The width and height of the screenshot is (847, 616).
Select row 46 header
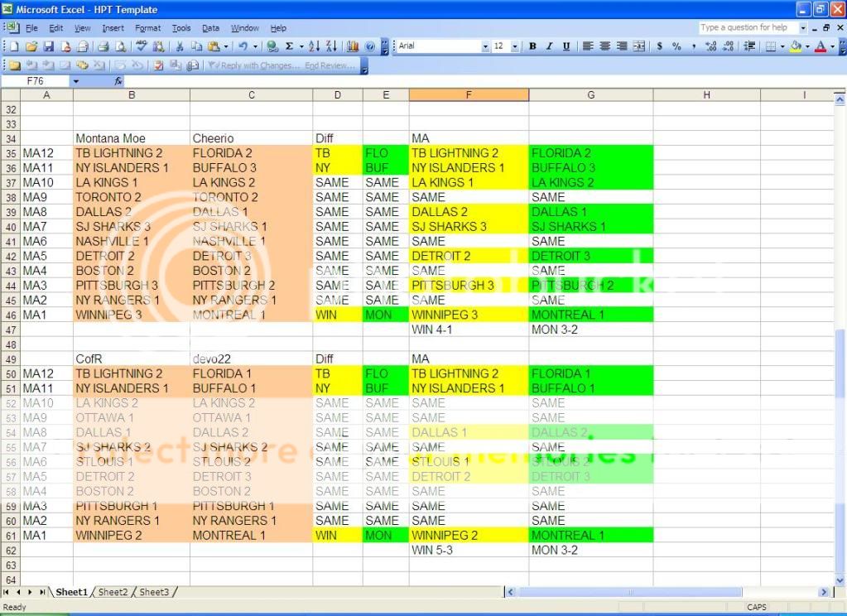point(11,315)
